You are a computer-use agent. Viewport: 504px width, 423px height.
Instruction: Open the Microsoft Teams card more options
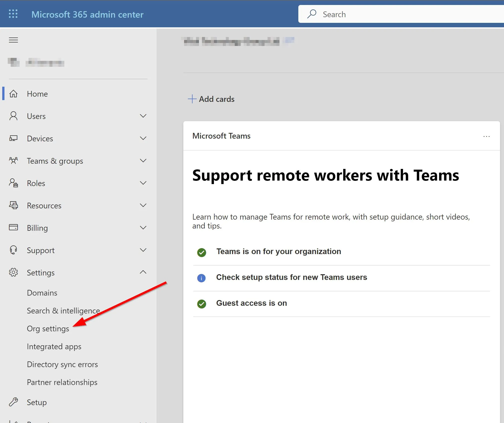[487, 136]
